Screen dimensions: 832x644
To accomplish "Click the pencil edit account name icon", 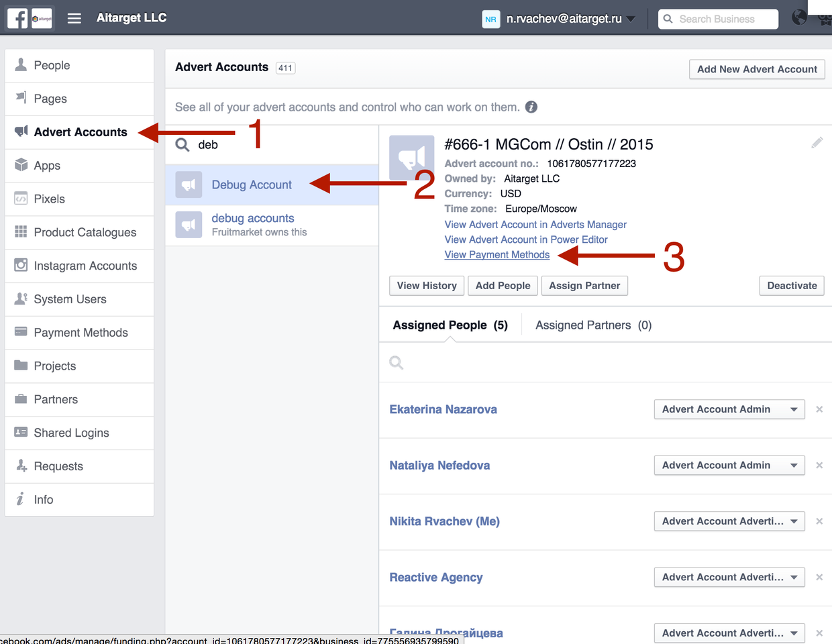I will (817, 142).
